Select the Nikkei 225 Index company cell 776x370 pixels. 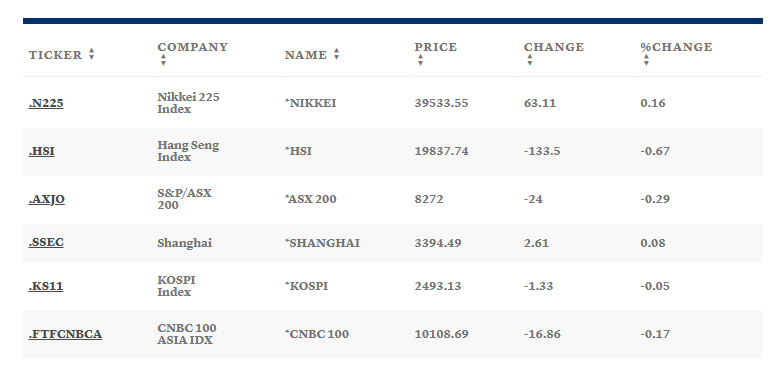(x=189, y=103)
